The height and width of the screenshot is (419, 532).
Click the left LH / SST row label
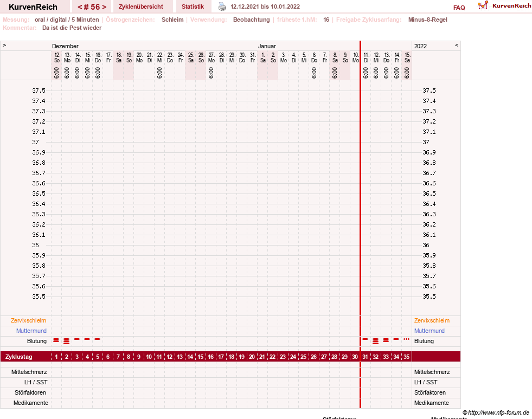pos(36,382)
